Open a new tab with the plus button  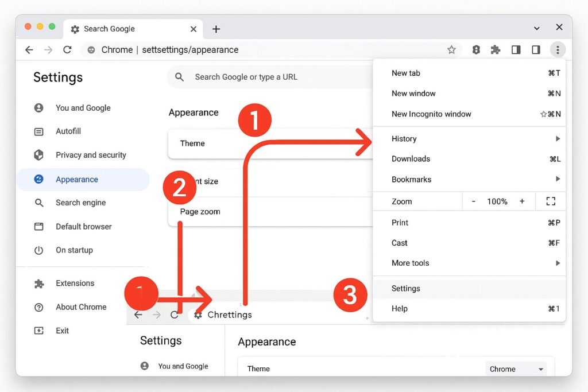216,29
